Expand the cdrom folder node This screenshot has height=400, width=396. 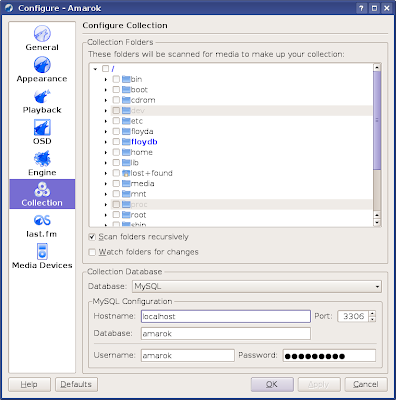(x=106, y=100)
